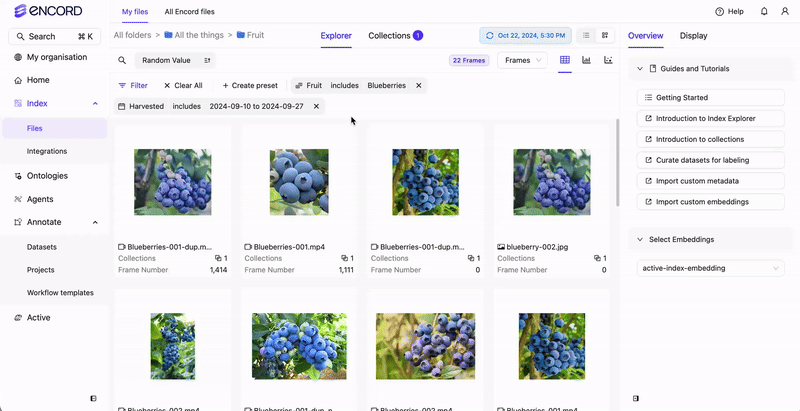This screenshot has width=800, height=411.
Task: Remove the Fruit includes Blueberries filter
Action: 418,86
